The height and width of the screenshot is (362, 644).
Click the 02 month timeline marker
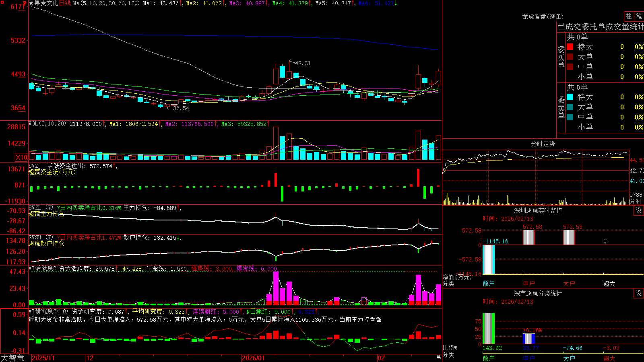381,358
